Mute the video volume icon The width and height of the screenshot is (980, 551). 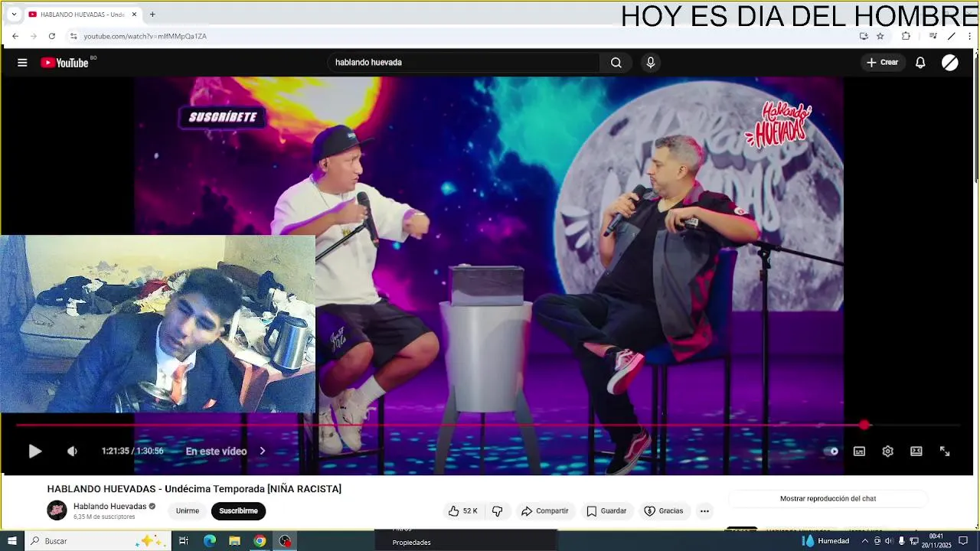pos(72,452)
